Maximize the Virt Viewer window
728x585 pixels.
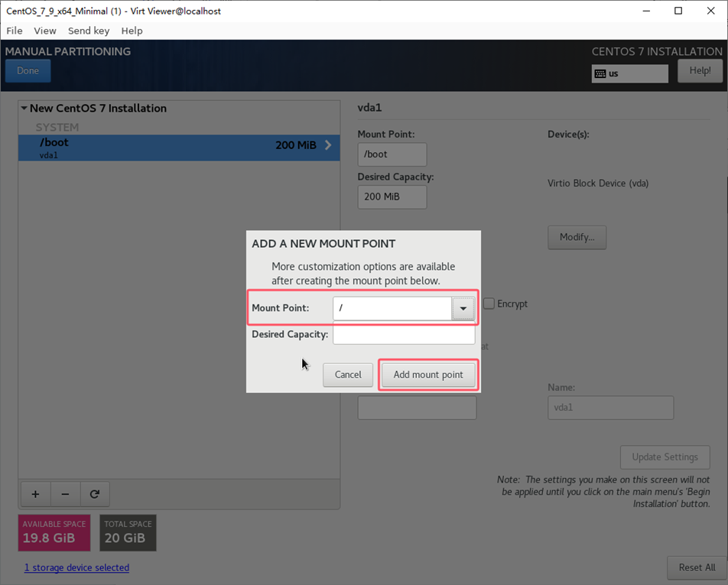click(x=678, y=11)
